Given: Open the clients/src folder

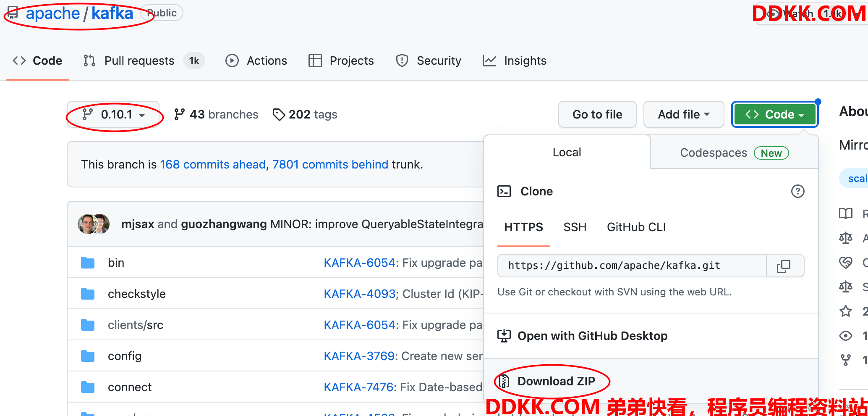Looking at the screenshot, I should [135, 325].
